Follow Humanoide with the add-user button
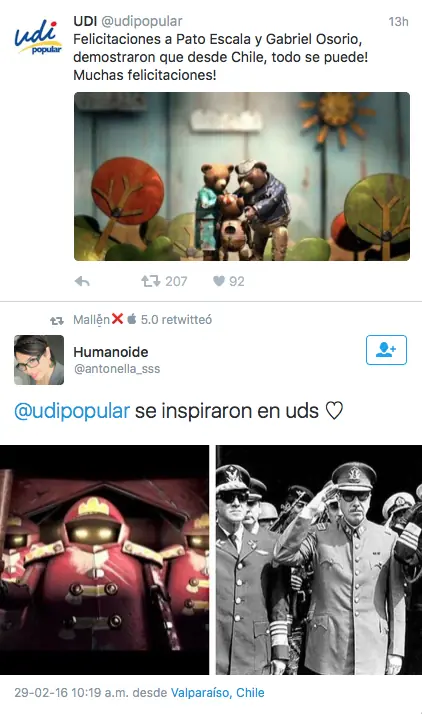 [386, 350]
